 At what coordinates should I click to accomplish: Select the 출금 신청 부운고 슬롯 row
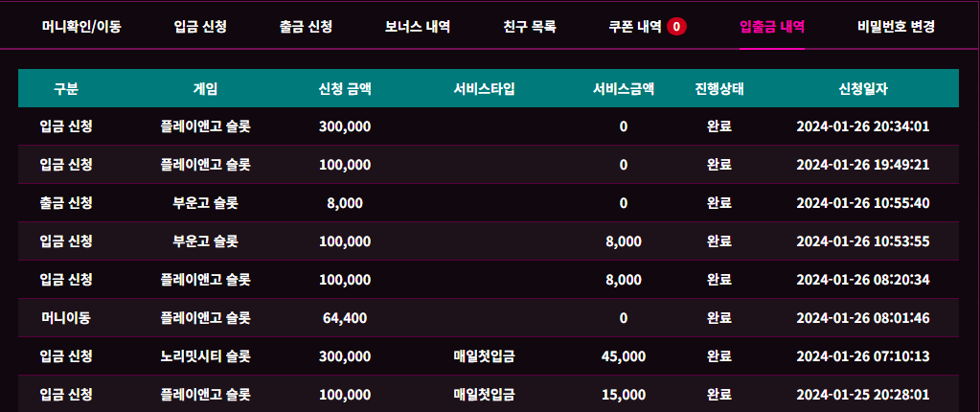489,202
